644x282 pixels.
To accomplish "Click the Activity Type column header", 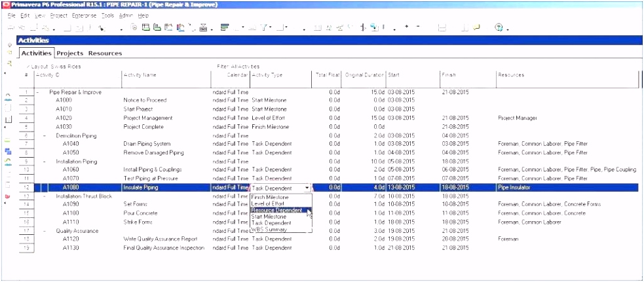I will pos(280,79).
